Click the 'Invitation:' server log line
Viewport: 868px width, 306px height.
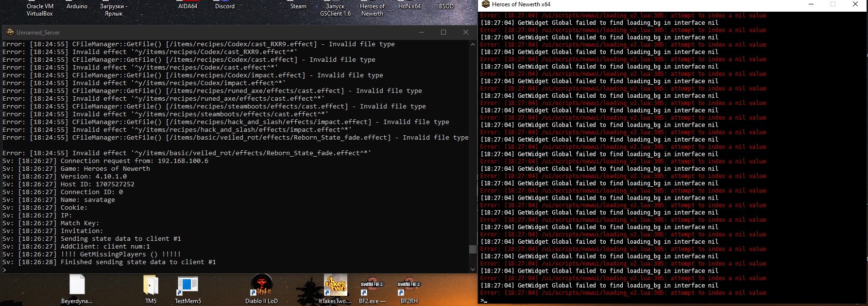53,231
